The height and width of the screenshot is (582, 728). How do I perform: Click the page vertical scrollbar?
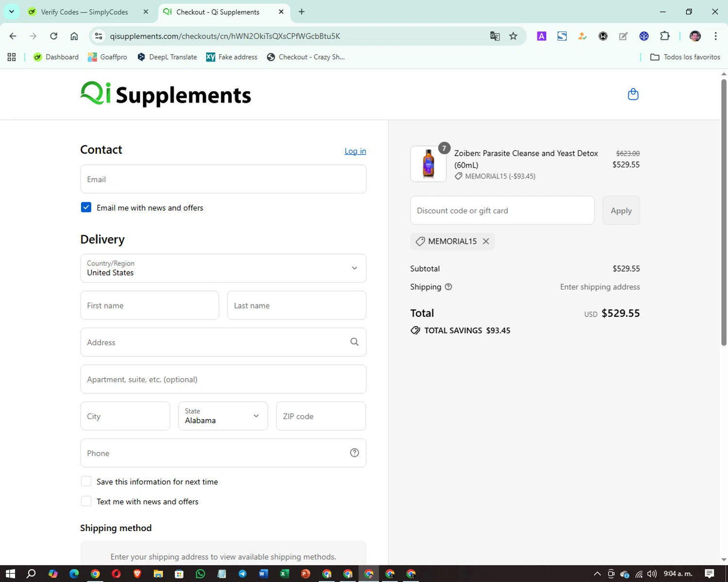click(724, 212)
